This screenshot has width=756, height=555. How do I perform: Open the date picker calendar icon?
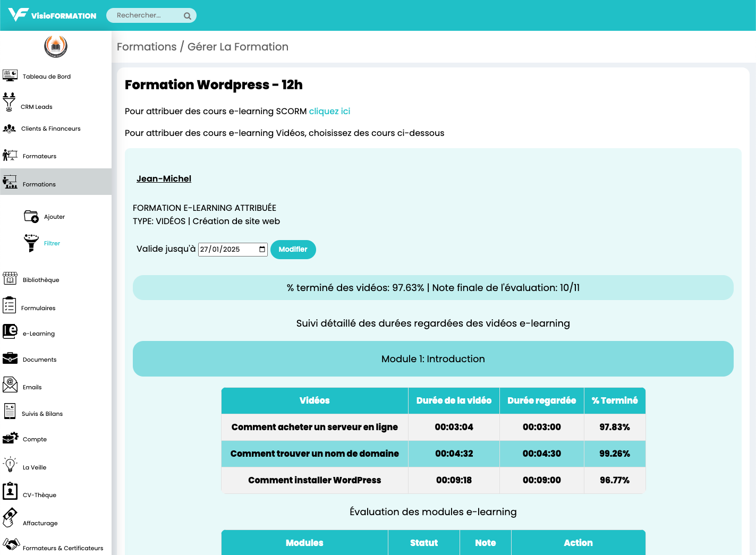pyautogui.click(x=262, y=249)
